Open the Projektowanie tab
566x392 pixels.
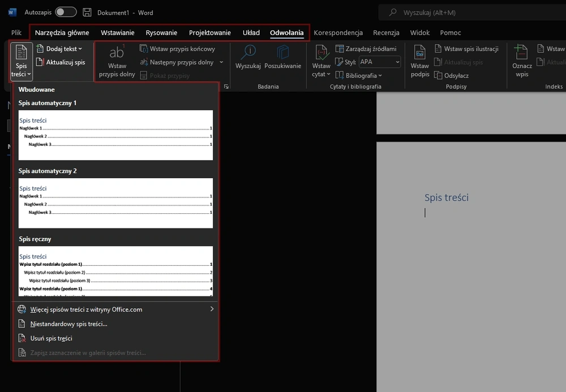pyautogui.click(x=210, y=33)
